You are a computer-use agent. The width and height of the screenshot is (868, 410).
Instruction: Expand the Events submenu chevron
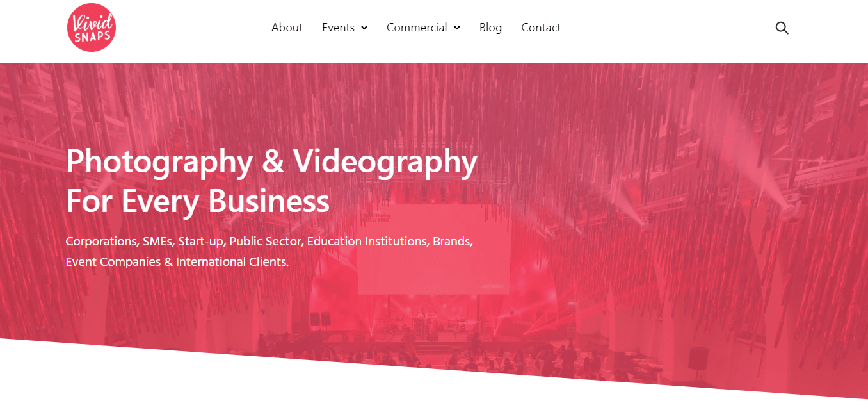point(364,28)
